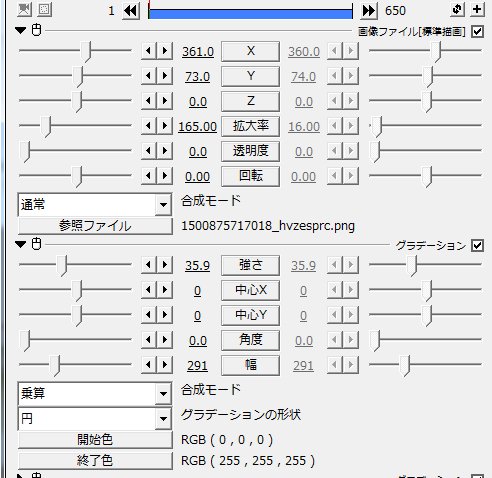Viewport: 492px width, 478px height.
Task: Increase left Y value with right arrow
Action: pos(165,76)
